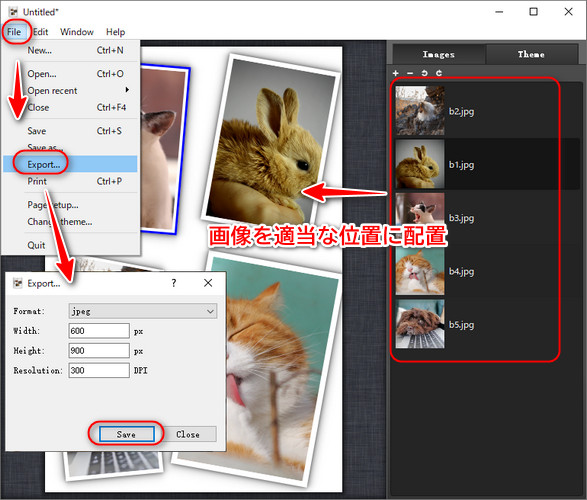The image size is (587, 500).
Task: Select the b5.jpg thumbnail in list
Action: pyautogui.click(x=420, y=324)
